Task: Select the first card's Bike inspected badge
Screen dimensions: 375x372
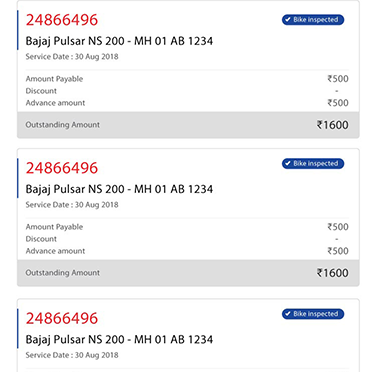Action: (x=313, y=20)
